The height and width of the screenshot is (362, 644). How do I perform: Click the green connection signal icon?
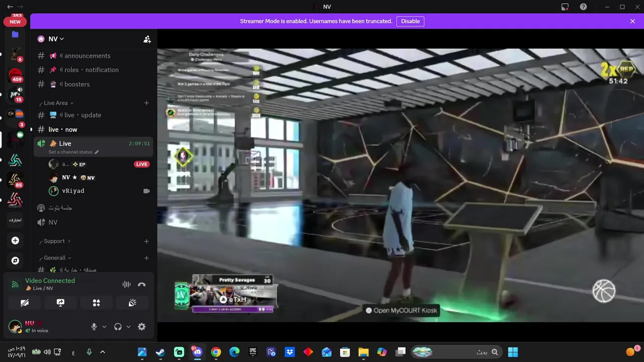(15, 285)
